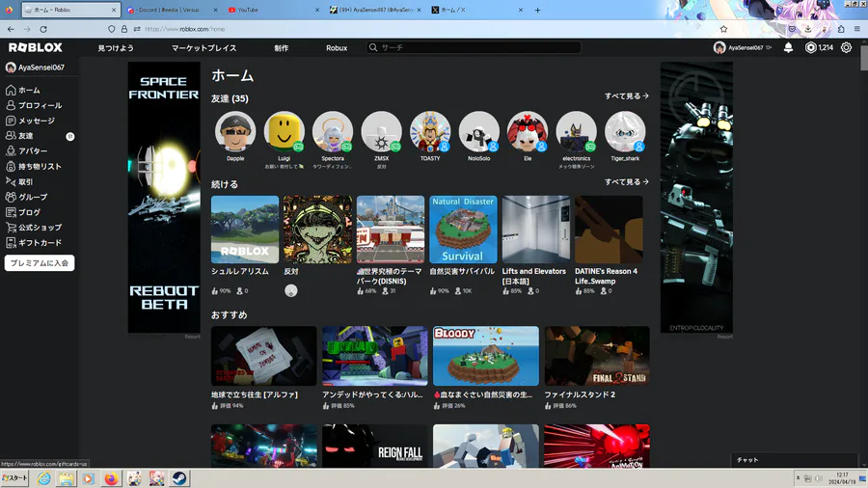Image resolution: width=868 pixels, height=488 pixels.
Task: Open Firefox downloads icon in toolbar
Action: coord(808,29)
